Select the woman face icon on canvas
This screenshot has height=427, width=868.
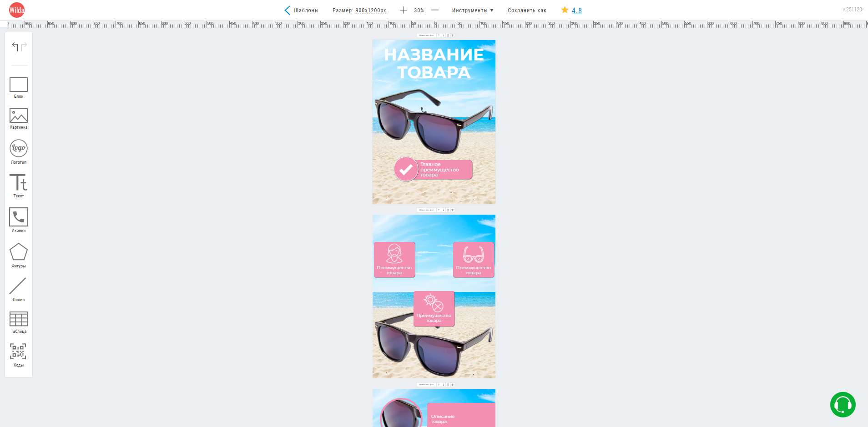click(x=394, y=254)
